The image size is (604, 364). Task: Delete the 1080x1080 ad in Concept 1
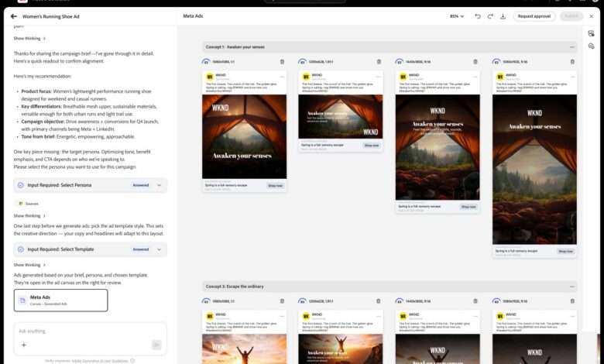click(282, 62)
